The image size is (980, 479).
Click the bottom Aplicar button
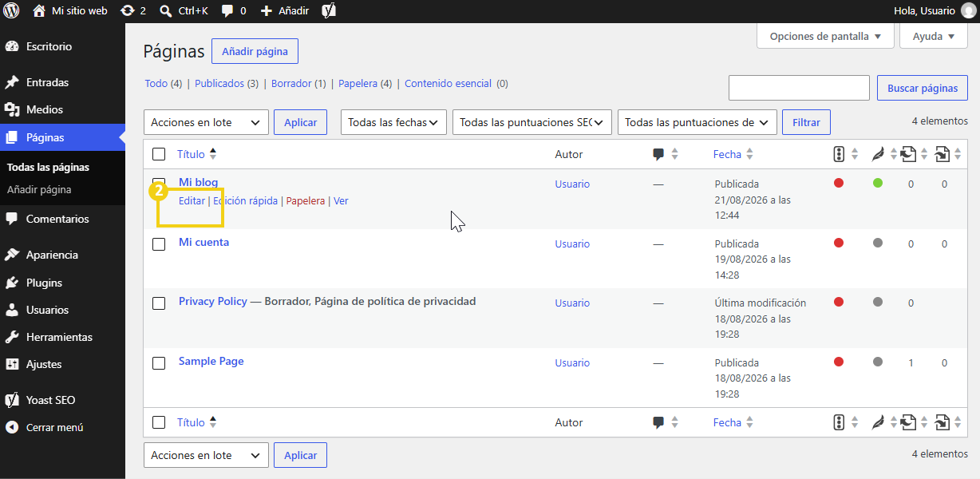pos(301,455)
